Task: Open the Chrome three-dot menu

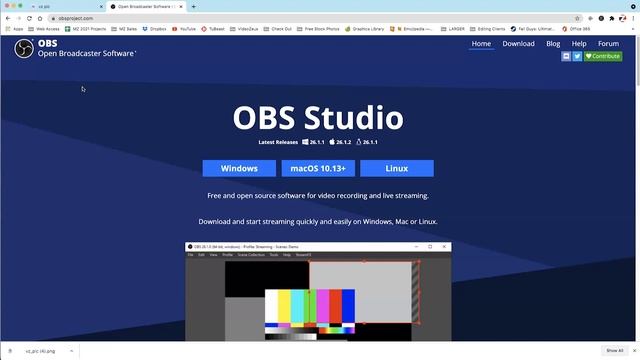Action: [x=633, y=18]
